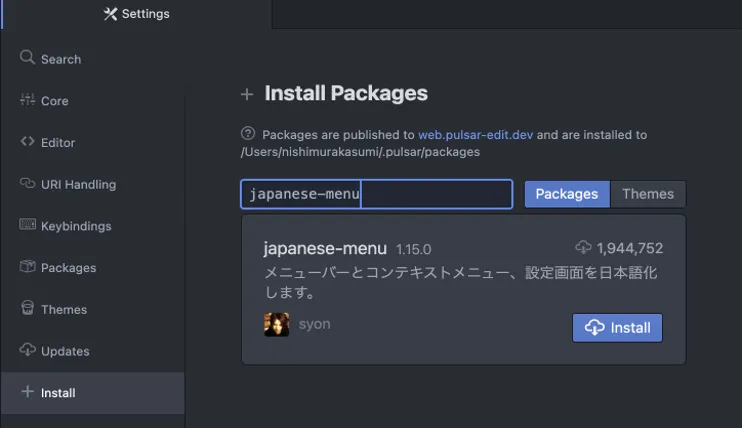Select the Packages search toggle button
The image size is (742, 428).
tap(567, 194)
